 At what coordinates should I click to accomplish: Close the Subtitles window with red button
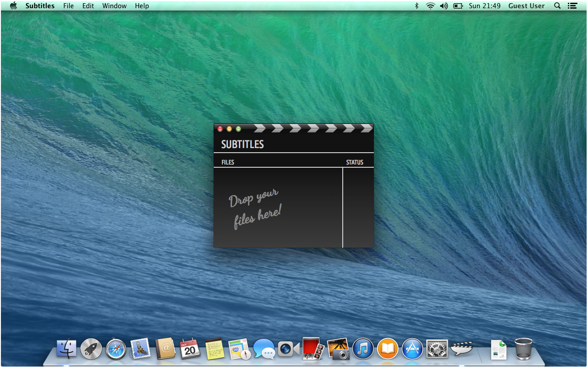tap(220, 129)
